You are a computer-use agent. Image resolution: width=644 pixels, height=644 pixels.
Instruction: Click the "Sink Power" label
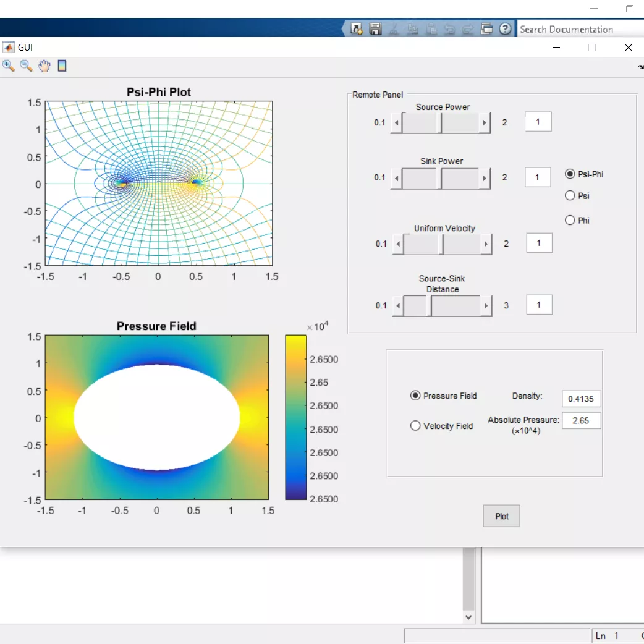click(441, 161)
